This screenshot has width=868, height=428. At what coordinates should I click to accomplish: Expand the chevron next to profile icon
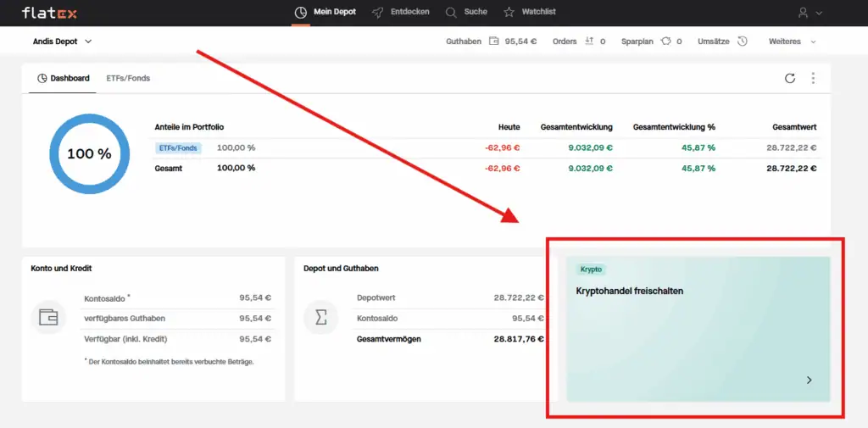click(x=819, y=13)
